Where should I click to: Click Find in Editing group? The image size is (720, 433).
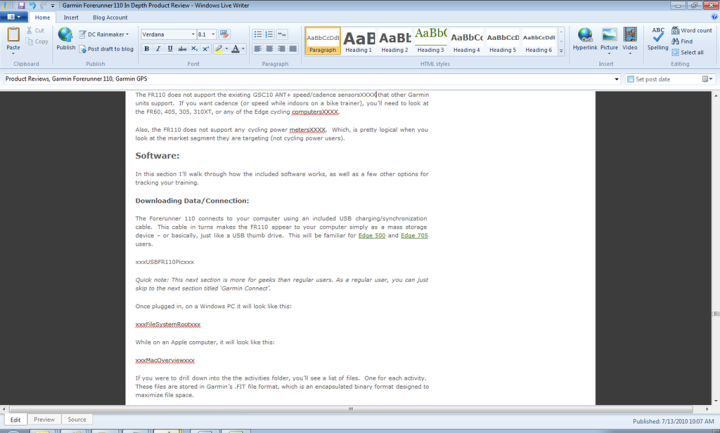[682, 41]
